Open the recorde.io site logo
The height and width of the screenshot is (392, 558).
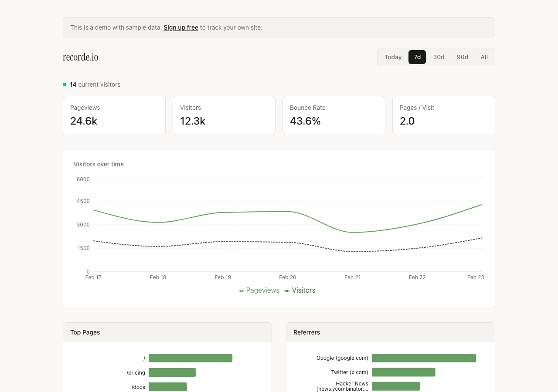coord(81,57)
